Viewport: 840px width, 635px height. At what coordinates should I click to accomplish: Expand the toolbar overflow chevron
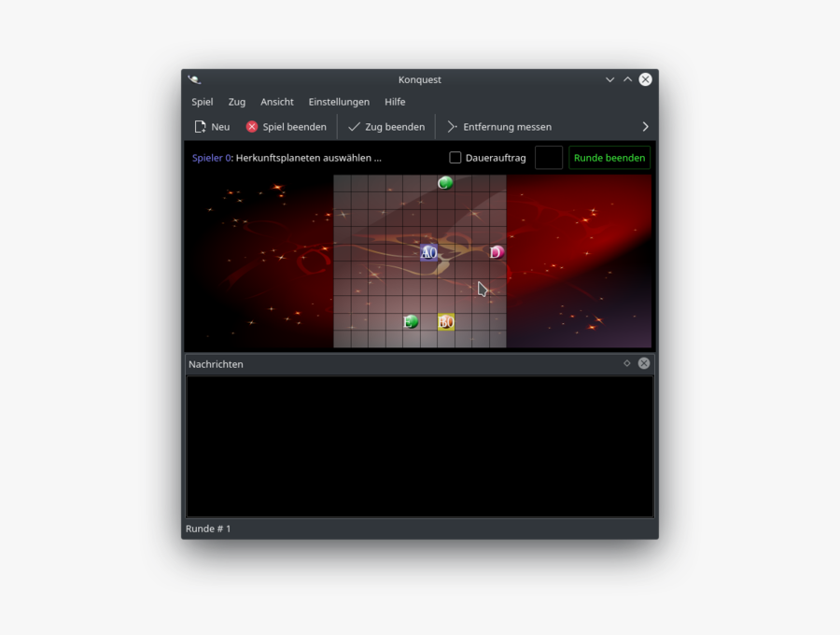pyautogui.click(x=645, y=127)
